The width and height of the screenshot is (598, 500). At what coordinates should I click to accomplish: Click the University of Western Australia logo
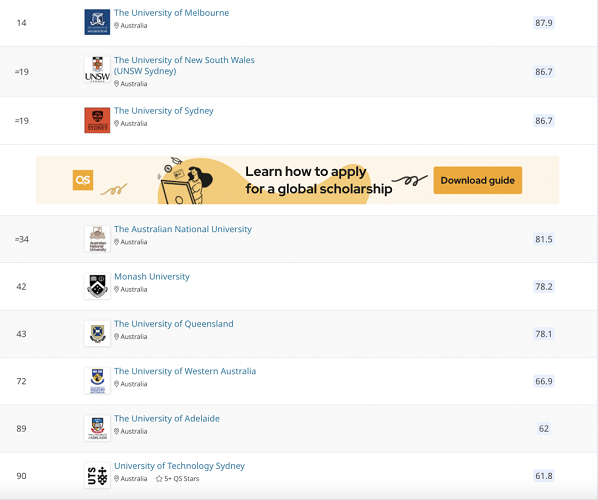97,381
